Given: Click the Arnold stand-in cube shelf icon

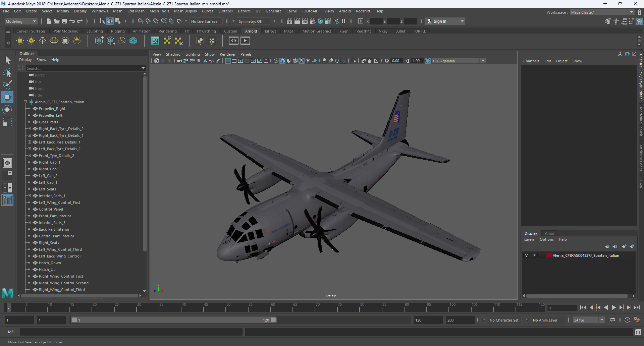Looking at the screenshot, I should point(99,41).
